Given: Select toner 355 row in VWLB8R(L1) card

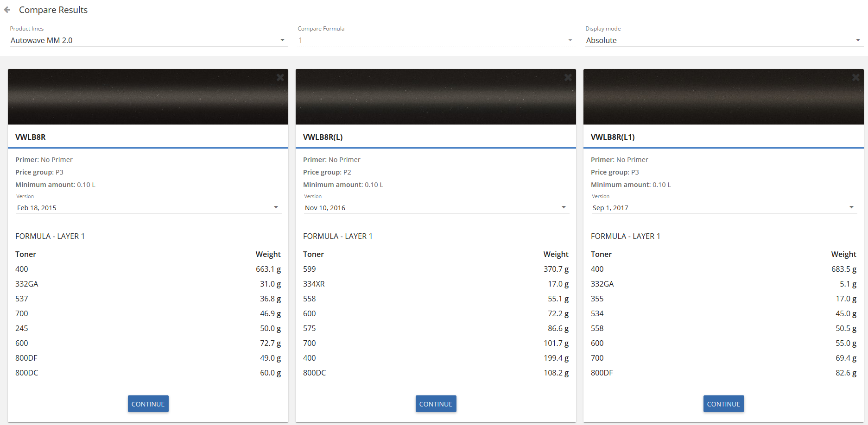Looking at the screenshot, I should tap(723, 299).
